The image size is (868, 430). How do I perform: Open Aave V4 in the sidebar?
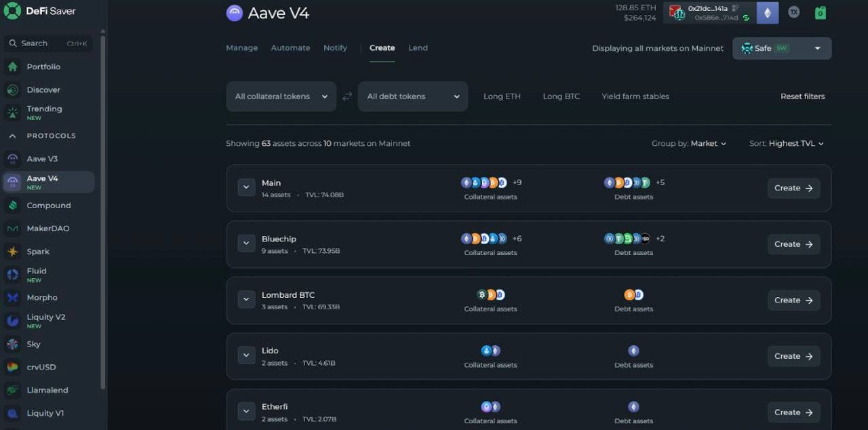(x=48, y=182)
